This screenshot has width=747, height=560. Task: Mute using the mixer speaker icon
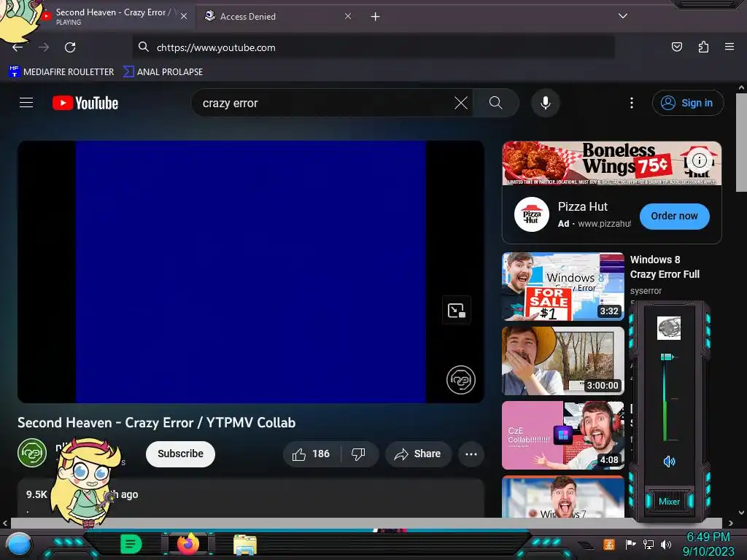[669, 461]
